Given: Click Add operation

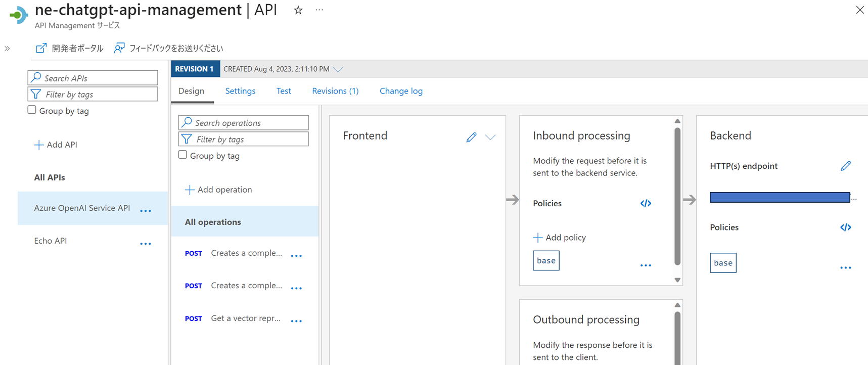Looking at the screenshot, I should click(x=218, y=190).
